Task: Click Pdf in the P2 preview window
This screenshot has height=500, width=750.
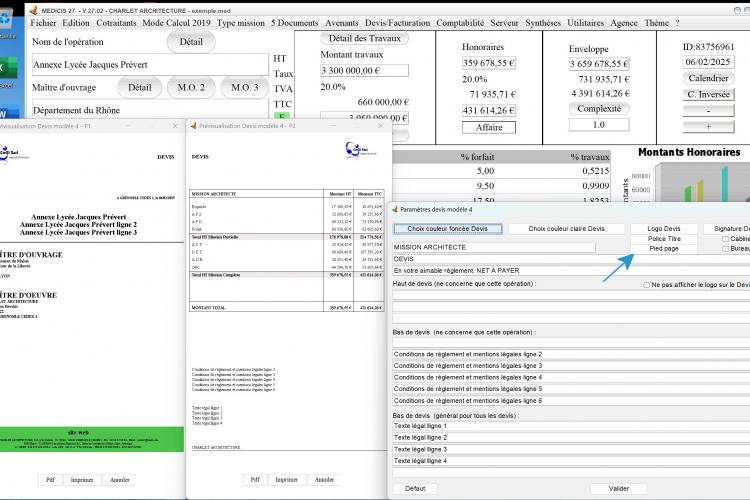Action: point(255,479)
